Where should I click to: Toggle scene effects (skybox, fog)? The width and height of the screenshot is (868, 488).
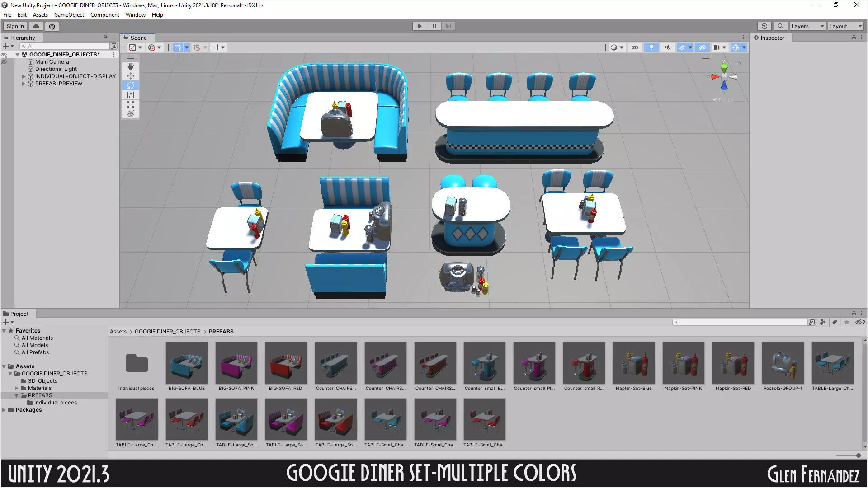point(682,47)
